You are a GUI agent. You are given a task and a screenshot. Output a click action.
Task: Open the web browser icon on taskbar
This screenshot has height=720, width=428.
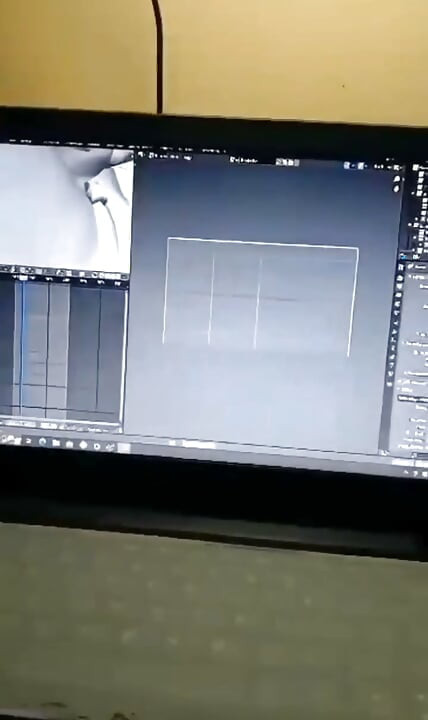click(43, 442)
